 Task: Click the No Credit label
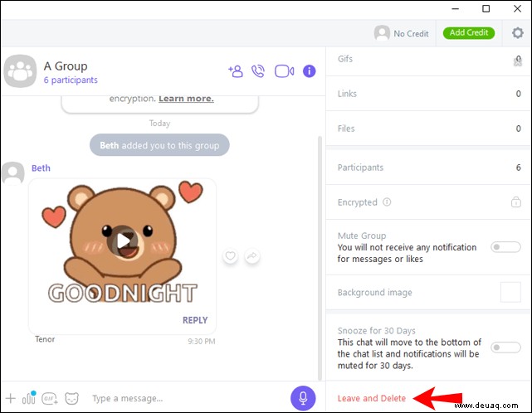pyautogui.click(x=411, y=33)
